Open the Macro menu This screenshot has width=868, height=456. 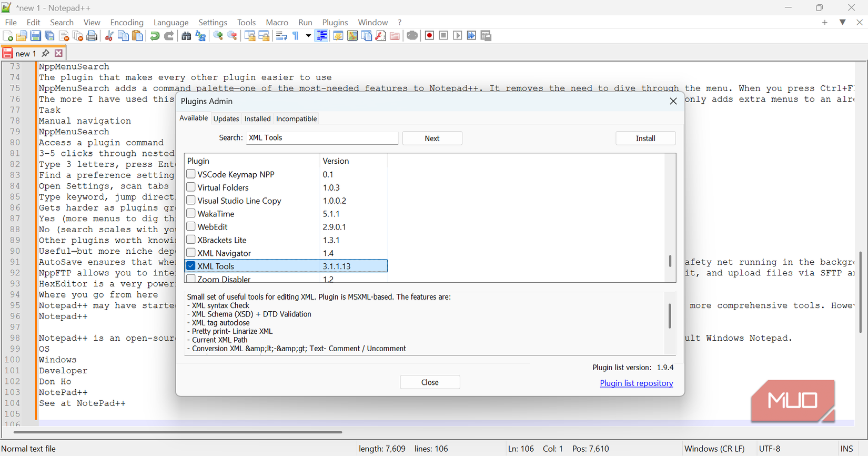coord(277,22)
